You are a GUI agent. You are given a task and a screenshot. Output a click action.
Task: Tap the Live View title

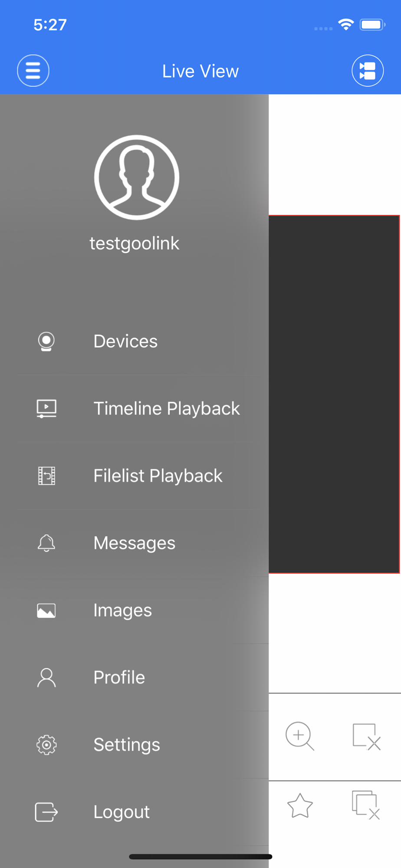point(200,71)
